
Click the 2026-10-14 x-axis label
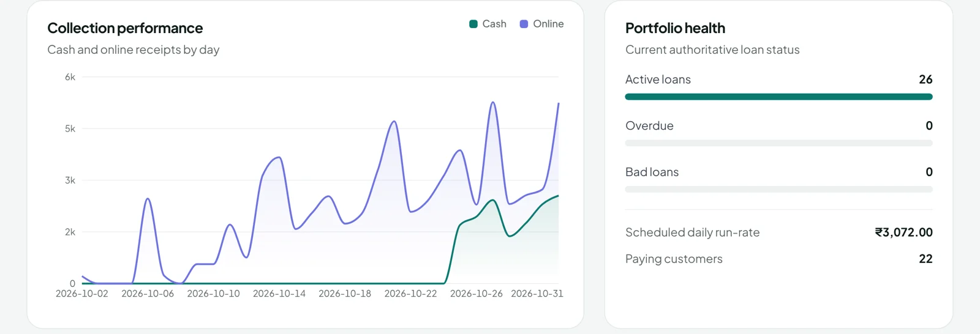[x=279, y=294]
